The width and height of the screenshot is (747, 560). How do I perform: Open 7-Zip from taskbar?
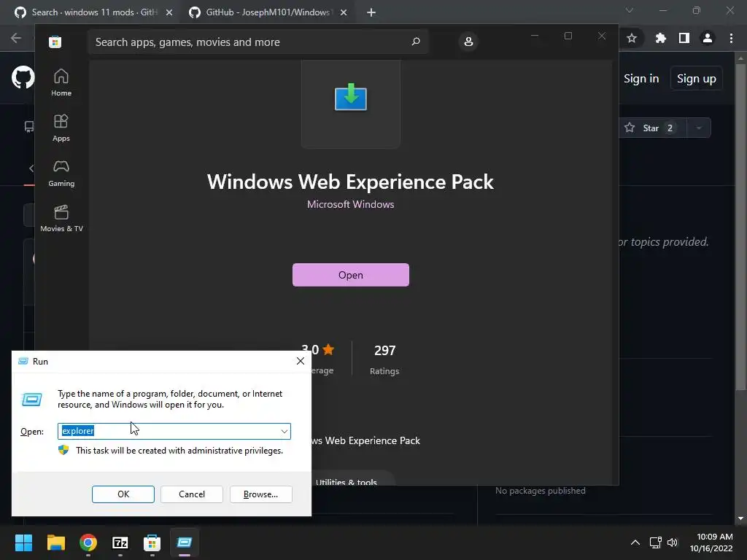click(120, 542)
